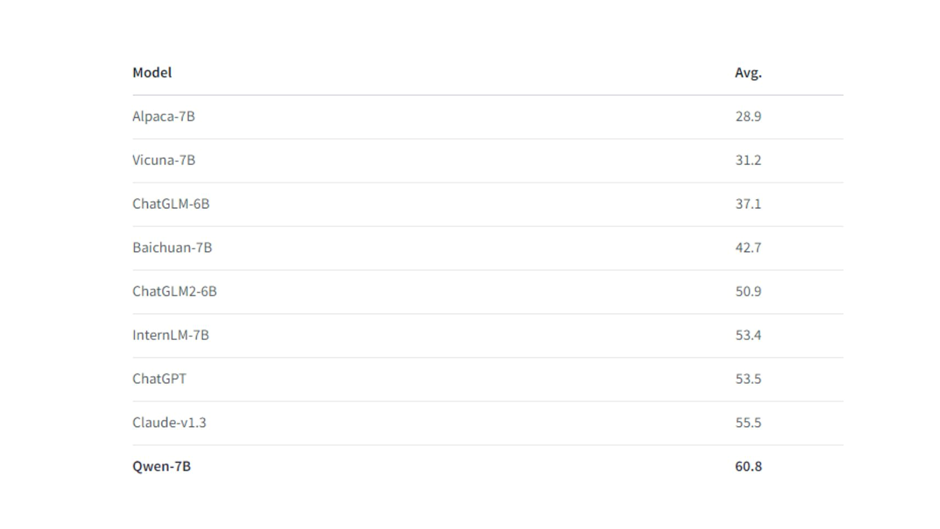Select the ChatGPT row label
940x529 pixels.
click(159, 379)
